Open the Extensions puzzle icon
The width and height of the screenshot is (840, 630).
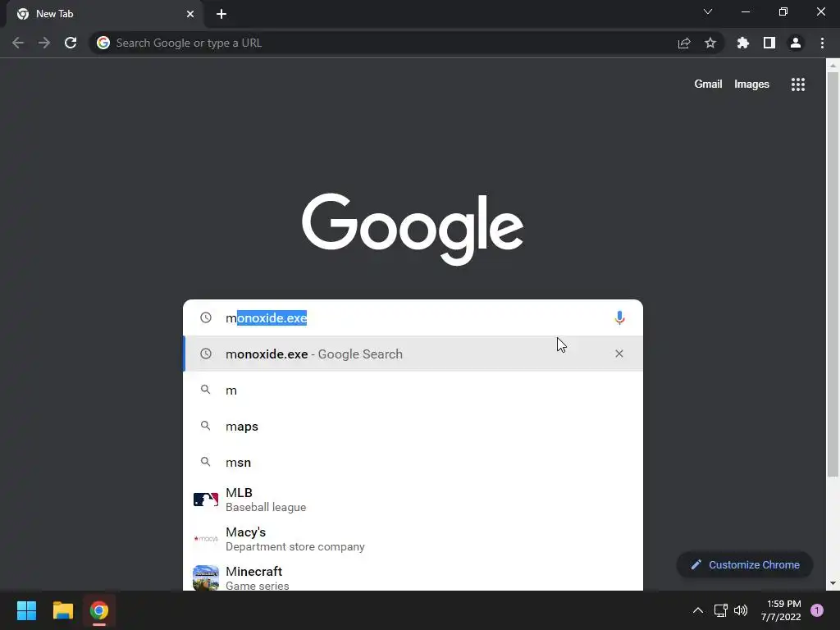743,43
